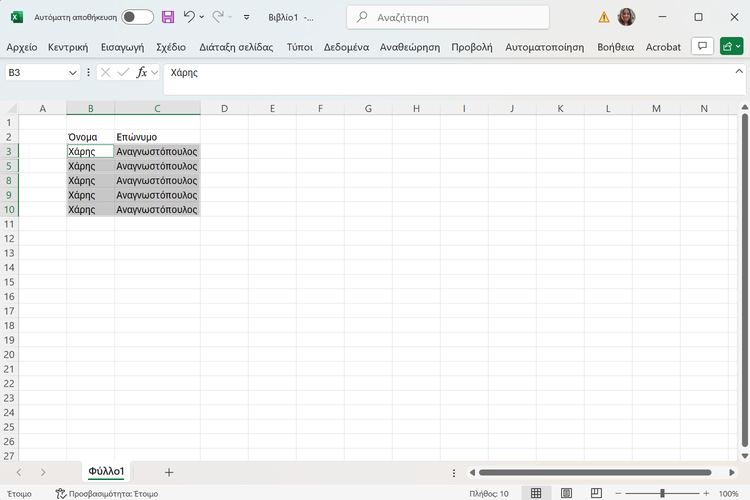Click Αναγνωστόπουλος cell in row 8
Image resolution: width=750 pixels, height=500 pixels.
click(157, 181)
